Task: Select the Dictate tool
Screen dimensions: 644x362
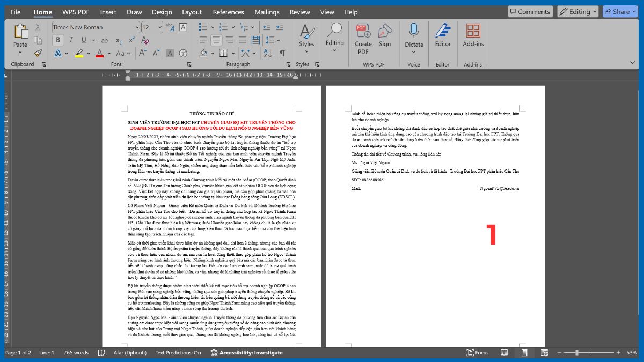Action: pos(414,36)
